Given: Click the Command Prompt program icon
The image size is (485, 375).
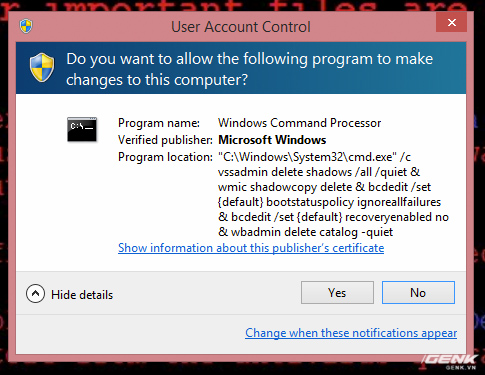Looking at the screenshot, I should (x=82, y=130).
